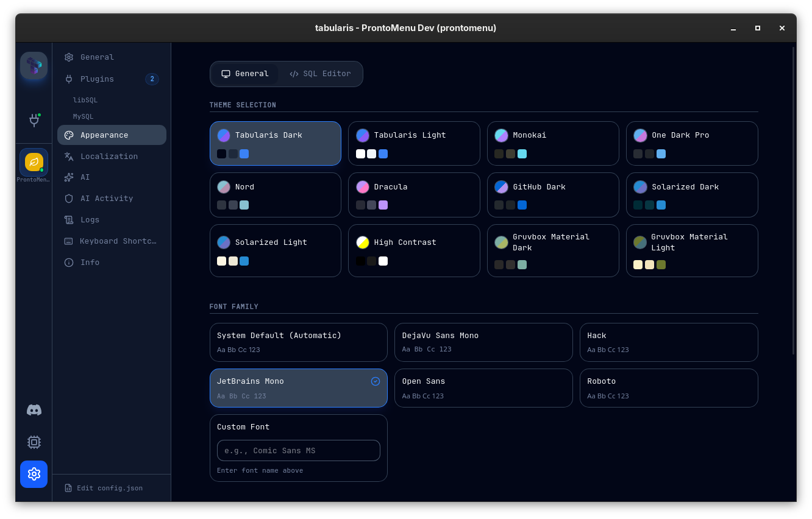Open the MySQL plugin entry
The height and width of the screenshot is (519, 812).
83,116
